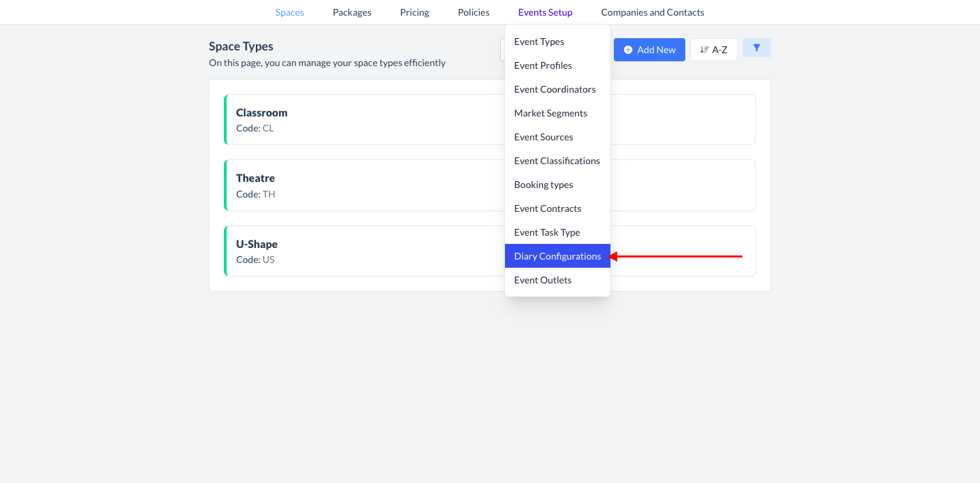
Task: Open the Packages tab
Action: click(x=352, y=12)
